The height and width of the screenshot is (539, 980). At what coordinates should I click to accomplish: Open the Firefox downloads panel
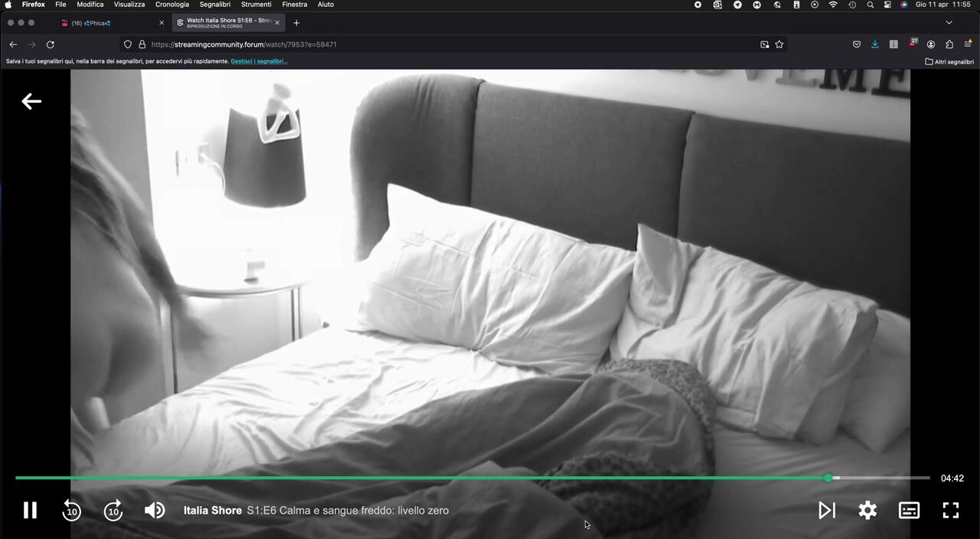pyautogui.click(x=875, y=44)
